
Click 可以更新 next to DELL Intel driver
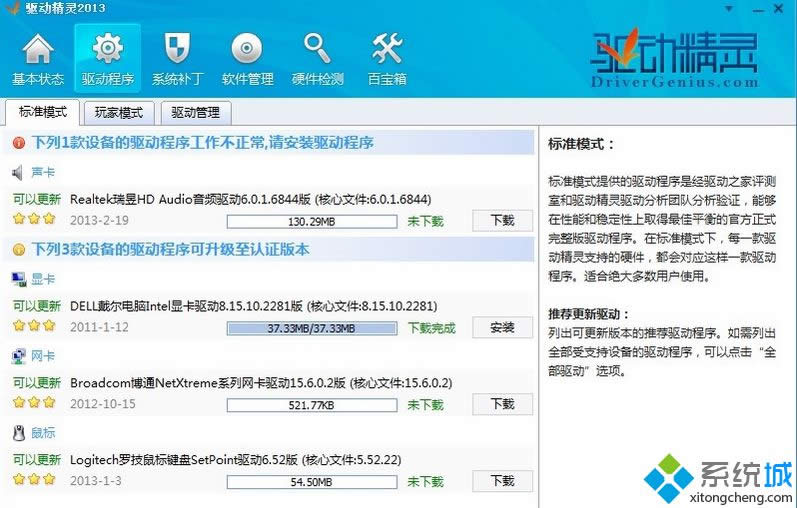(37, 306)
